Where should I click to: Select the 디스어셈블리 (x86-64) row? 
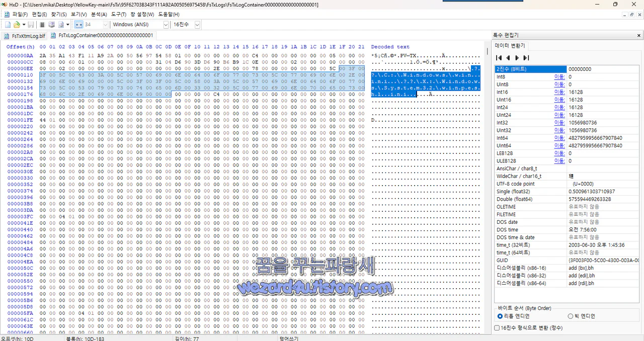pos(567,283)
